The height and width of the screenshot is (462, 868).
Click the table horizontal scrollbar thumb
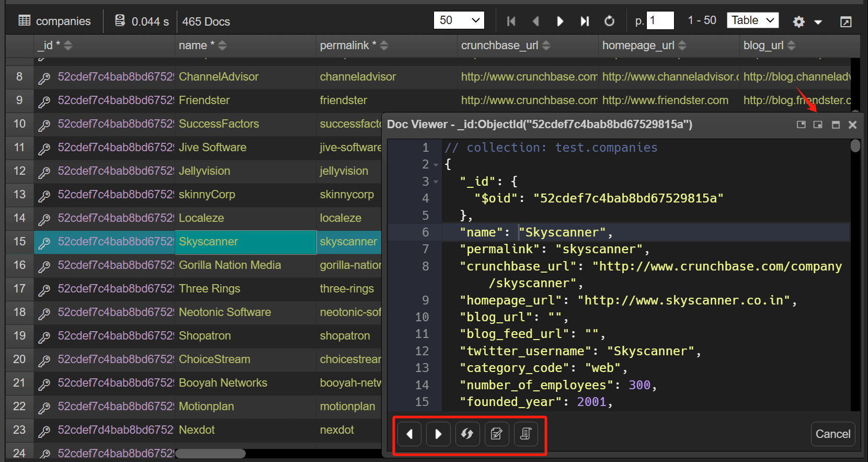click(210, 454)
